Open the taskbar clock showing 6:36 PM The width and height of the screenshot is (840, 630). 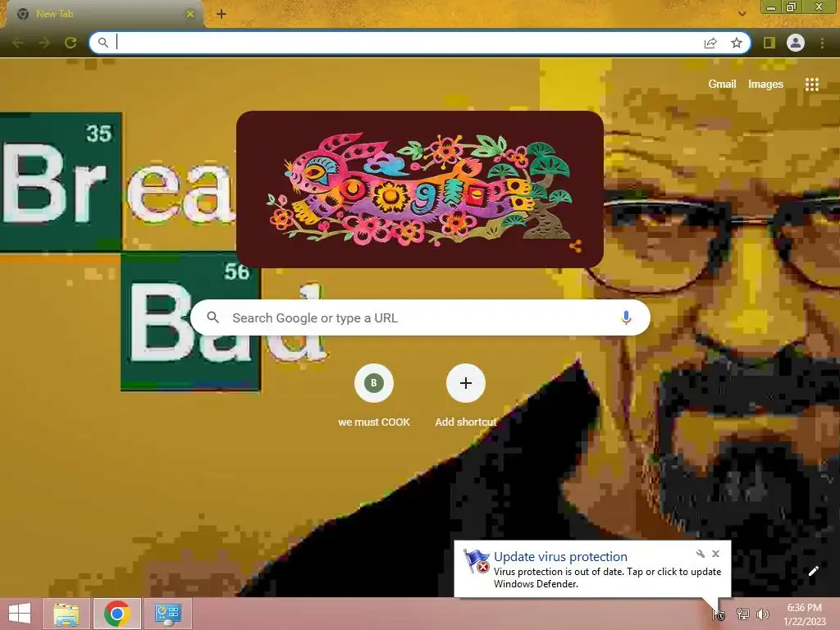[x=805, y=614]
